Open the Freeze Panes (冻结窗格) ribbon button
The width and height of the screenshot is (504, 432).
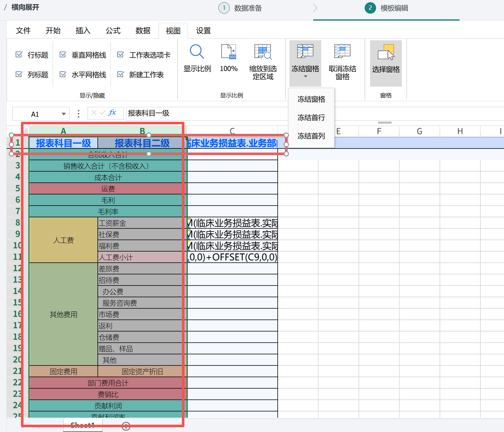point(305,62)
